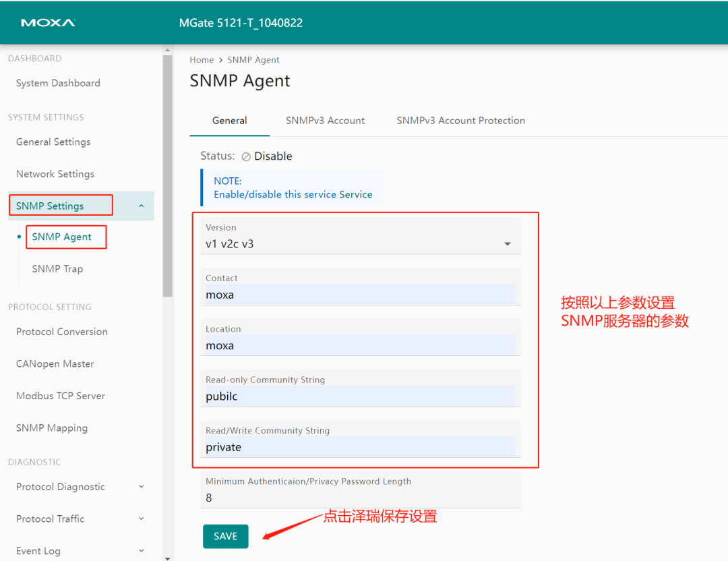Switch to the SNMPv3 Account Protection tab
Viewport: 728px width, 561px height.
(x=461, y=120)
